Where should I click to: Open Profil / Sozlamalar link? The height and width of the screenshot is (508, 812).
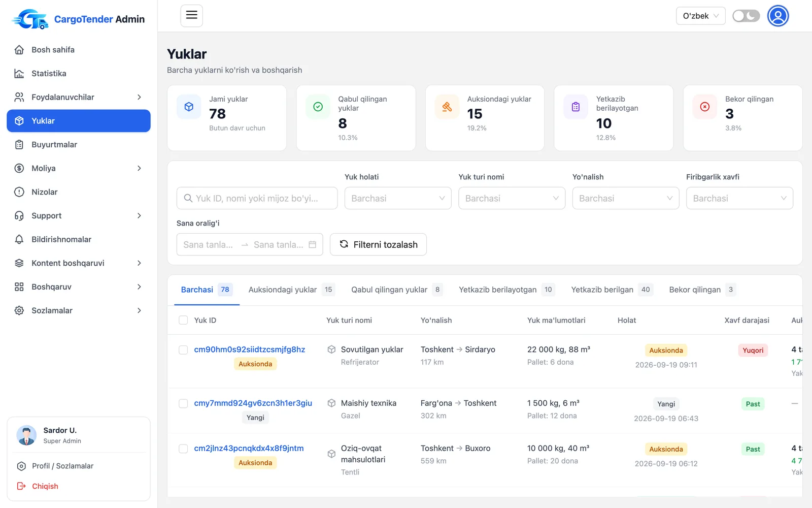62,466
